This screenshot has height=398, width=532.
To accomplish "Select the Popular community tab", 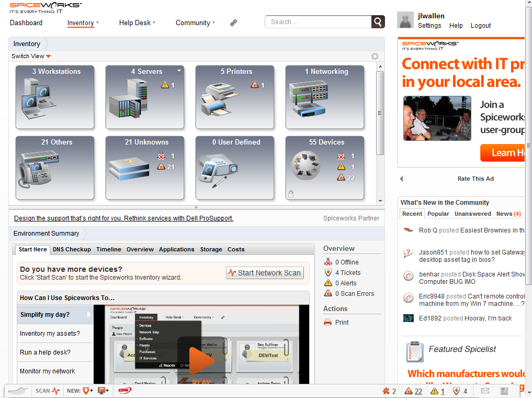I will pos(438,214).
